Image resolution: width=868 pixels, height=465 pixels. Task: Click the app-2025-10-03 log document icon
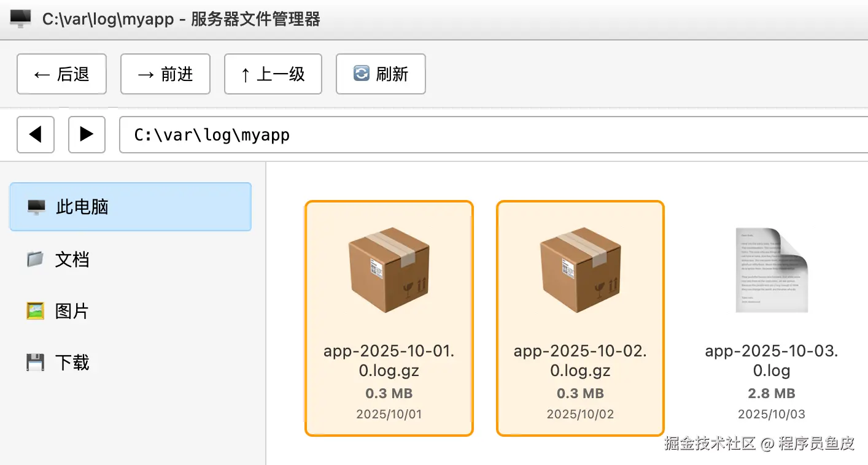pyautogui.click(x=772, y=271)
